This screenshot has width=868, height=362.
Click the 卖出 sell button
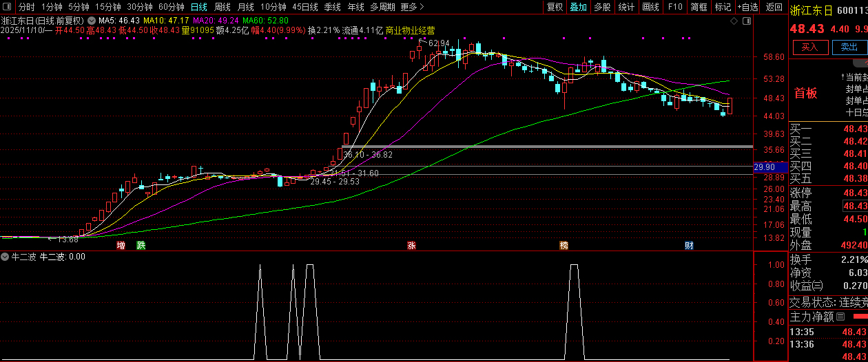pos(849,47)
